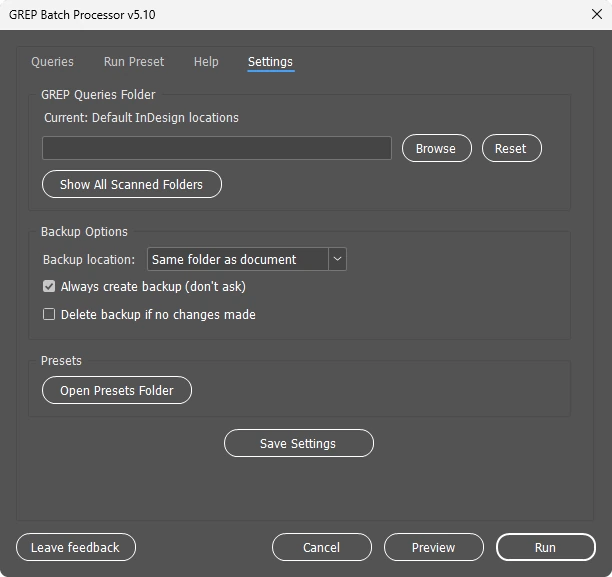Save the current settings

click(x=299, y=443)
